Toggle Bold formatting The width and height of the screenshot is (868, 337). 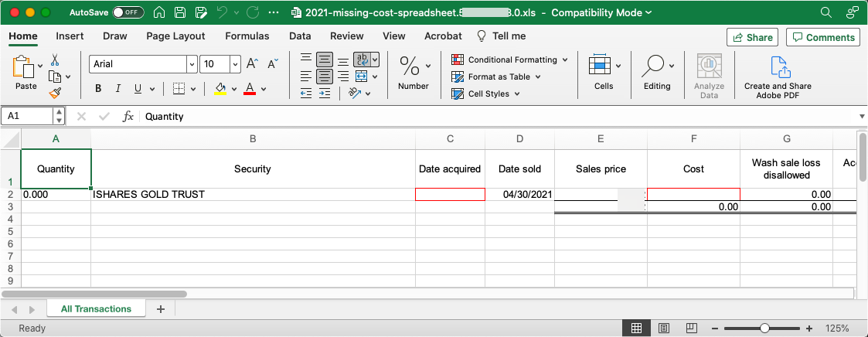coord(98,89)
